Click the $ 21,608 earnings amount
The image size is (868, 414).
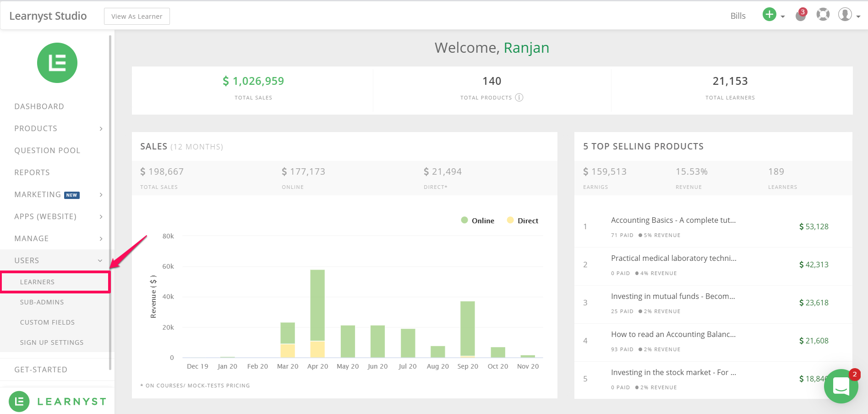[813, 341]
